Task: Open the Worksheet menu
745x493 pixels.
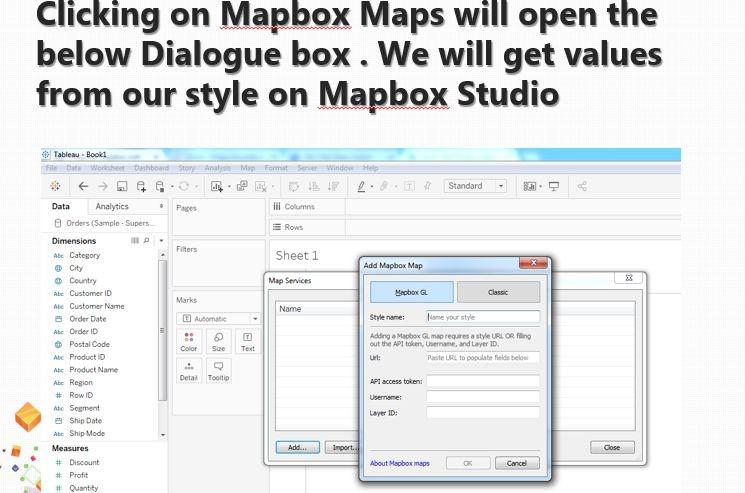Action: [107, 168]
